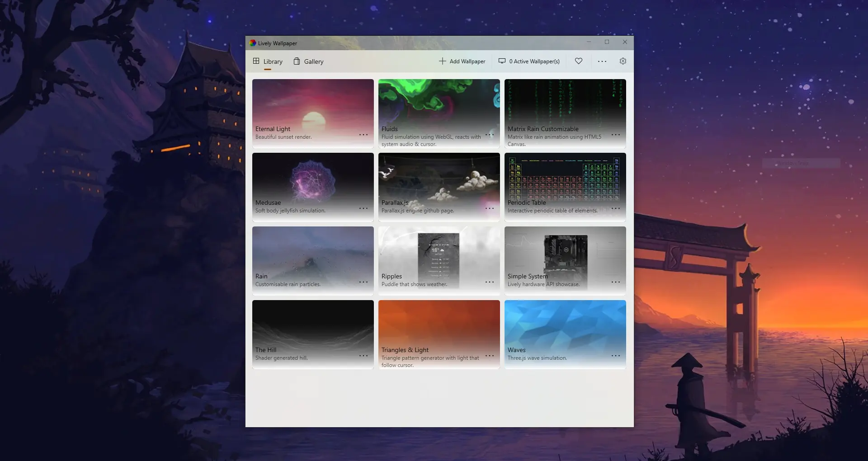
Task: Open more options for Fluids wallpaper
Action: [x=489, y=135]
